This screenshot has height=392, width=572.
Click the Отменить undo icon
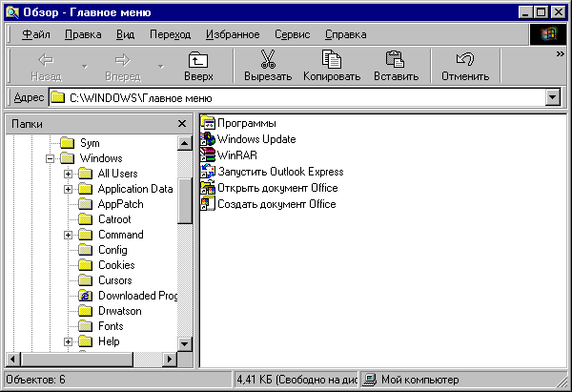click(x=465, y=59)
